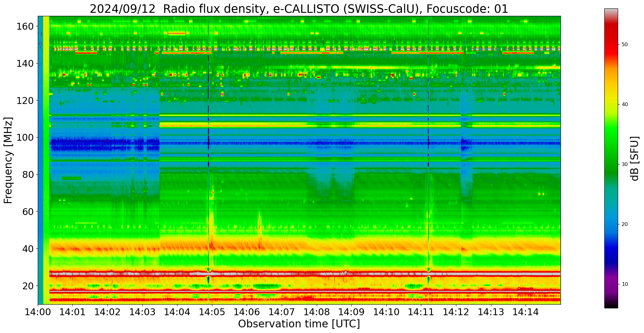Click the 20 MHz frequency tick label
Screen dimensions: 644x333
click(28, 286)
